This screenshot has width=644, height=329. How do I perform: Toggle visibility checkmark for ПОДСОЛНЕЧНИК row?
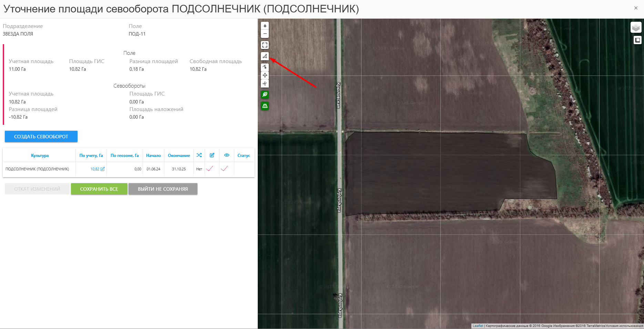point(224,169)
